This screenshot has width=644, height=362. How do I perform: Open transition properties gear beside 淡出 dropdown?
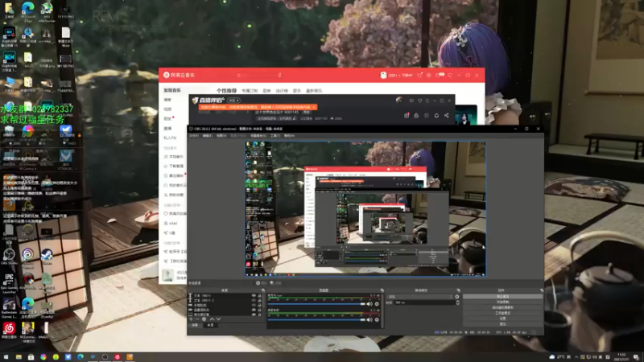457,297
